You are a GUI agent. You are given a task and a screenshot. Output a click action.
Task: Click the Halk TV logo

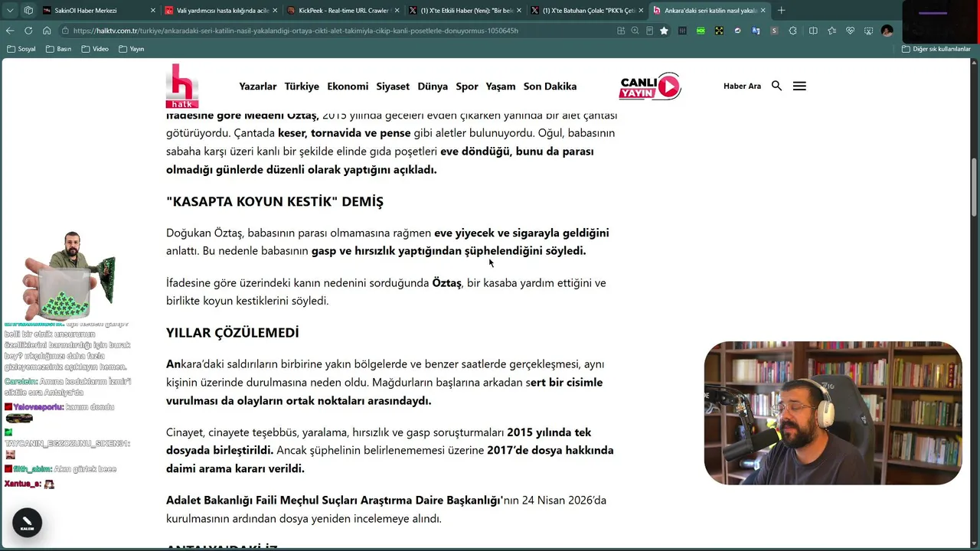pyautogui.click(x=182, y=86)
